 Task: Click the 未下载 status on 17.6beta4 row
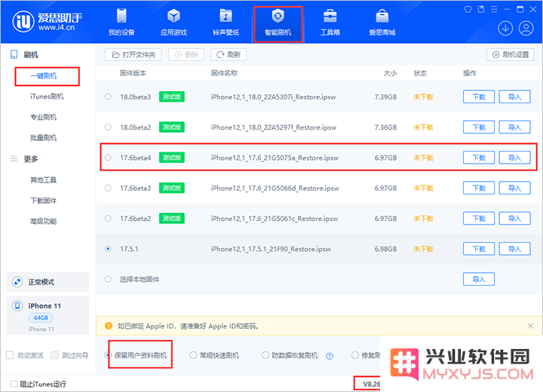pos(423,158)
